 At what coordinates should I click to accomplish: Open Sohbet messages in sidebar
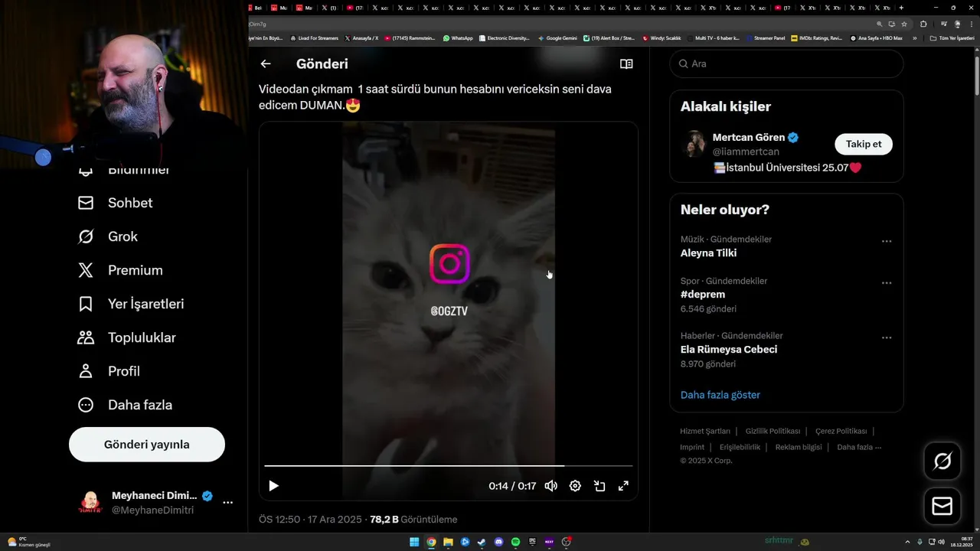(x=115, y=203)
